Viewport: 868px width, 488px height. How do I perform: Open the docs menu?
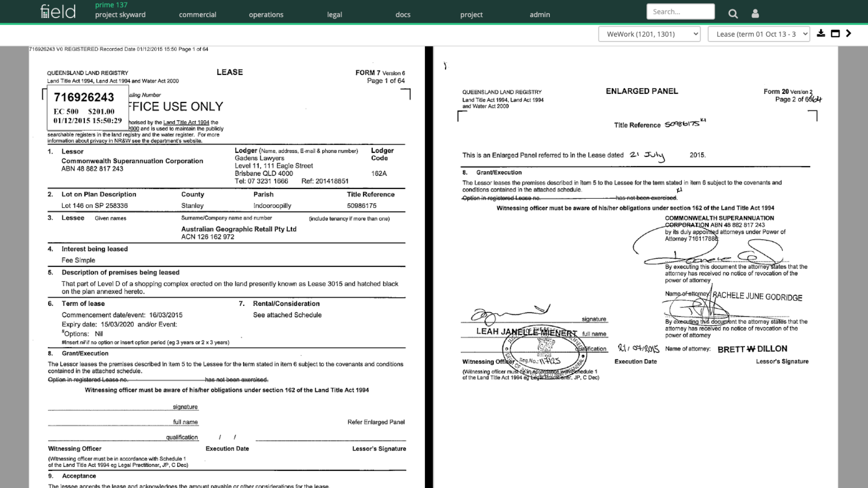click(x=403, y=14)
